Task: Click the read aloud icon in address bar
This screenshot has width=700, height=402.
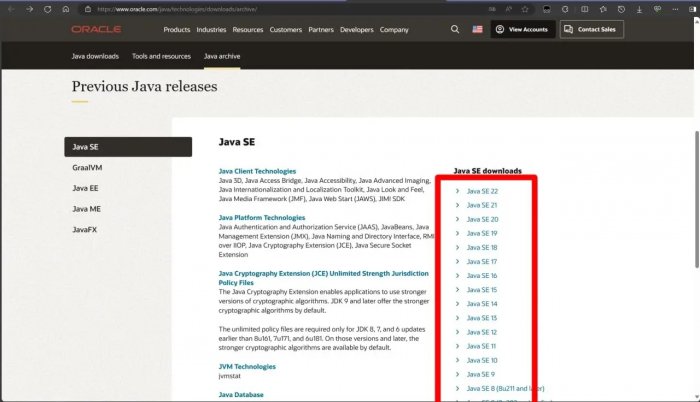Action: click(508, 9)
